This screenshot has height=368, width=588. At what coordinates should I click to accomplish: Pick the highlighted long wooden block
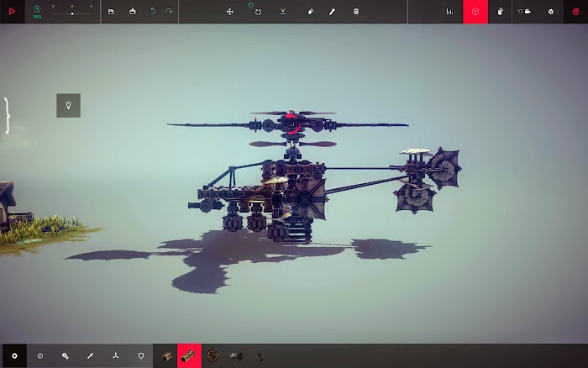click(x=189, y=355)
